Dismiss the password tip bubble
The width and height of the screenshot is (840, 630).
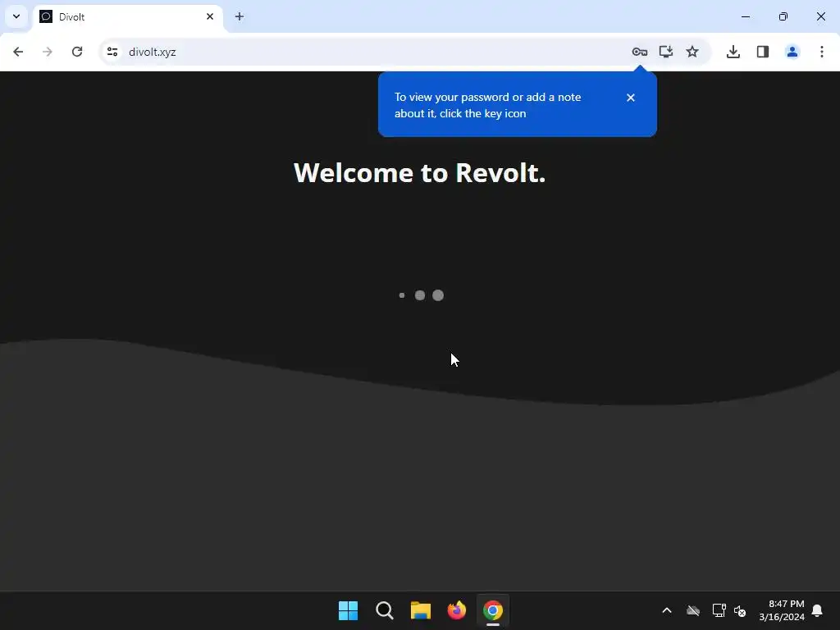(631, 98)
